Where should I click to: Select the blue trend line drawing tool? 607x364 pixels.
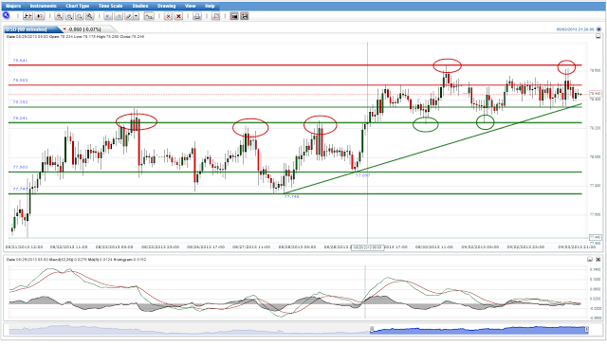108,16
